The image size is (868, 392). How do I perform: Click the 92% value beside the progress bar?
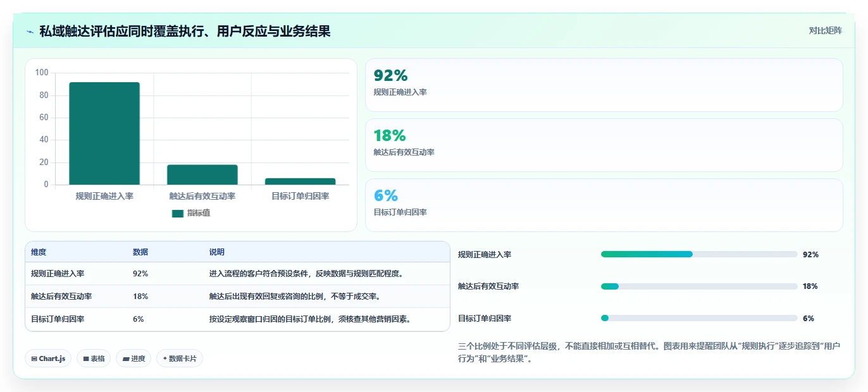810,255
